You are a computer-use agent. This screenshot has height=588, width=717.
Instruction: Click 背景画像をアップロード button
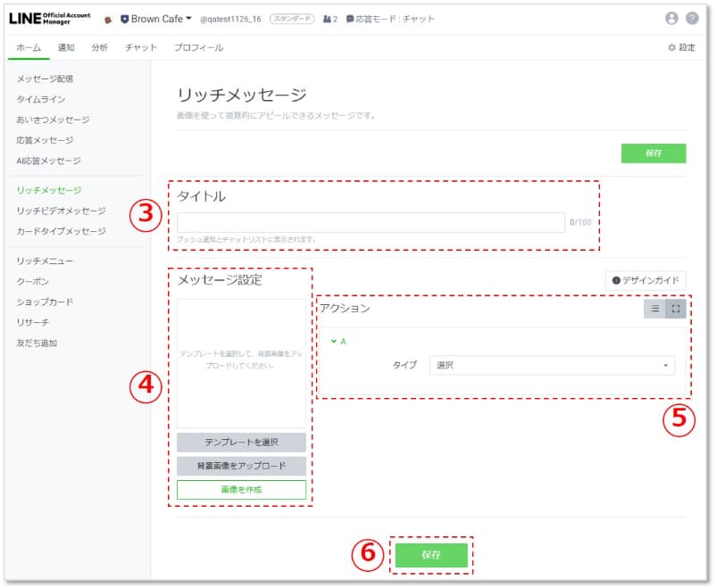point(241,467)
